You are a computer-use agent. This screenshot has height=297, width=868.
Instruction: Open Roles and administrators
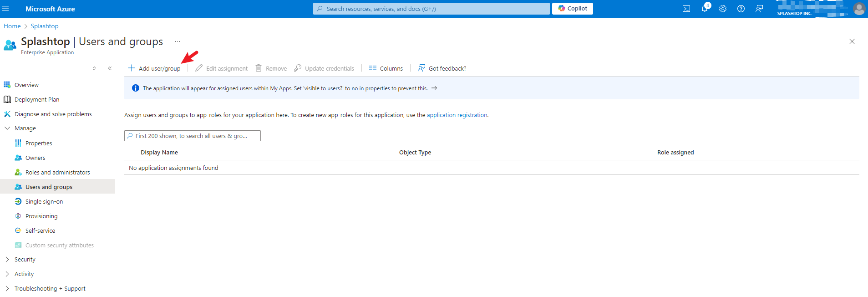coord(57,172)
